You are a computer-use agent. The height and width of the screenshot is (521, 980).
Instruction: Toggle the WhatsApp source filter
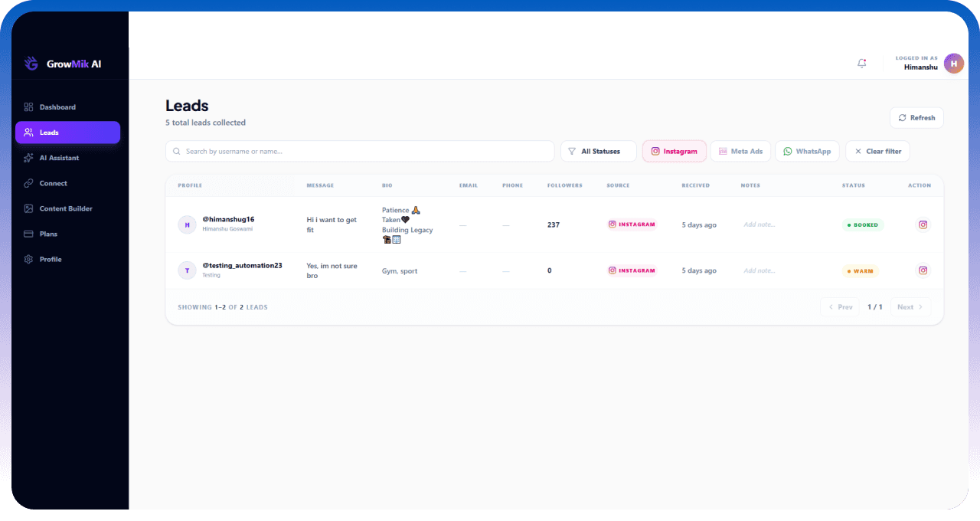(808, 151)
